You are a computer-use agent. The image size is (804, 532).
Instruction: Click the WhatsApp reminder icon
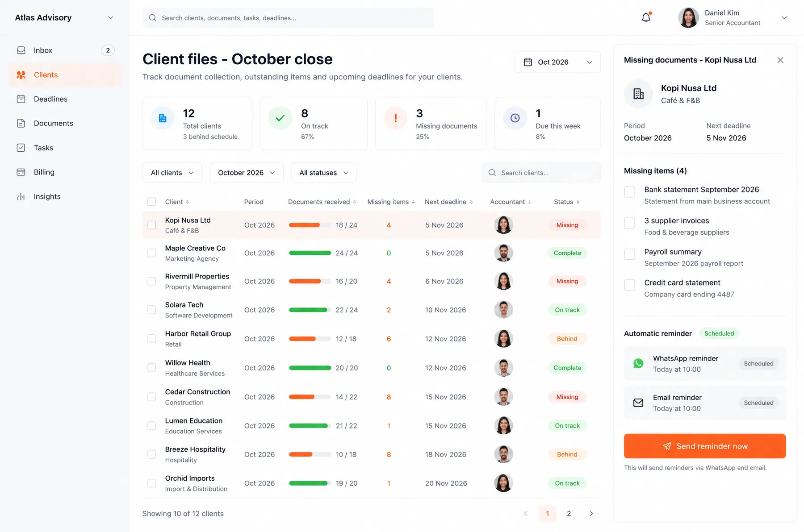click(638, 364)
